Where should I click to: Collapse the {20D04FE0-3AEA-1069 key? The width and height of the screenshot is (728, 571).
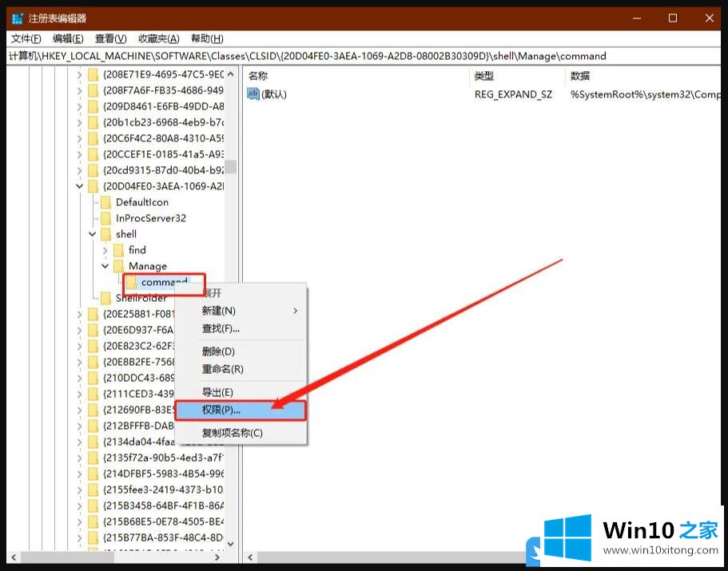[79, 186]
